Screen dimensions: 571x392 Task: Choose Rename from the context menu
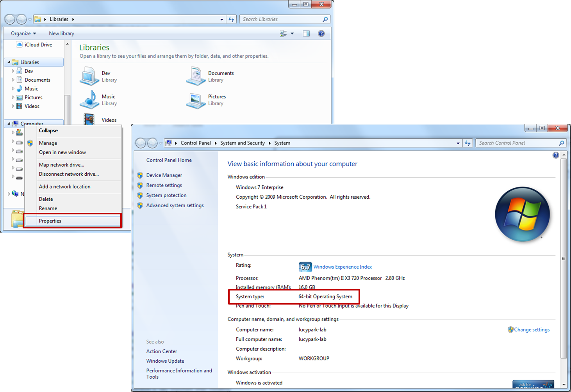(73, 208)
